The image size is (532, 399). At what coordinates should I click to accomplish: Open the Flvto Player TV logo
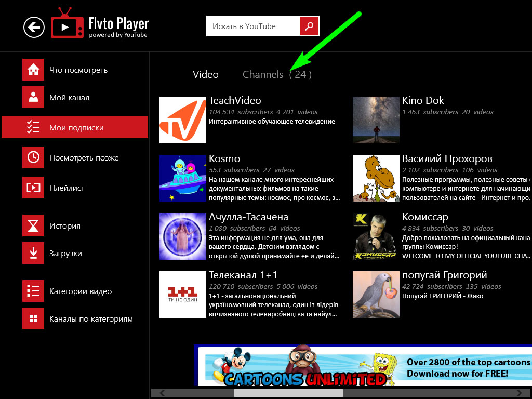pos(67,23)
